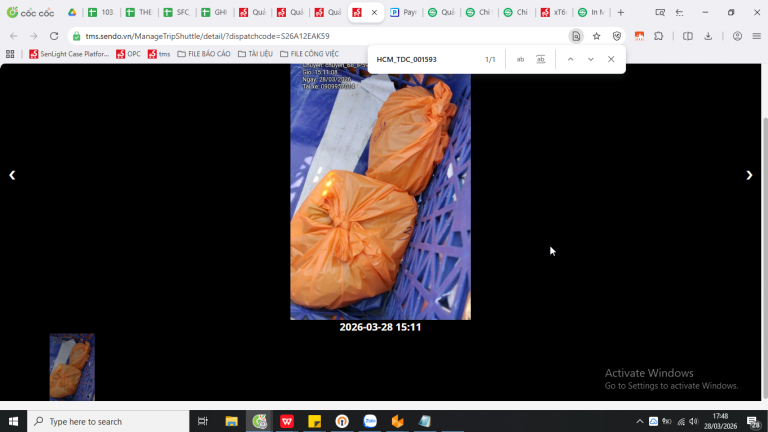Expand the FILE BÁO CÁO bookmark folder
The image size is (768, 432).
click(x=204, y=54)
